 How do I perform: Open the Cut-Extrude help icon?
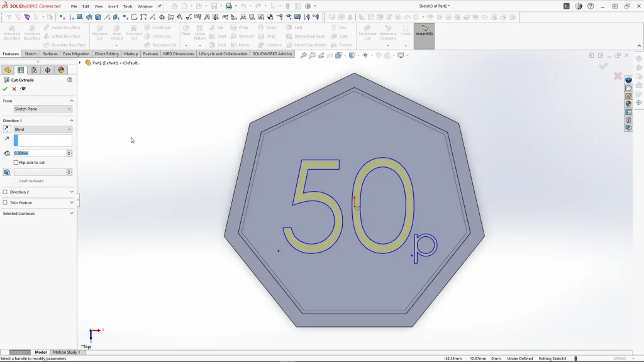pyautogui.click(x=70, y=80)
